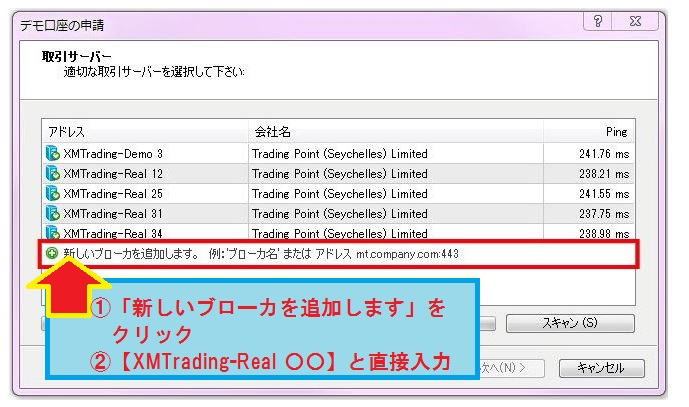Click the XMTrading-Real 25 server icon

coord(53,193)
